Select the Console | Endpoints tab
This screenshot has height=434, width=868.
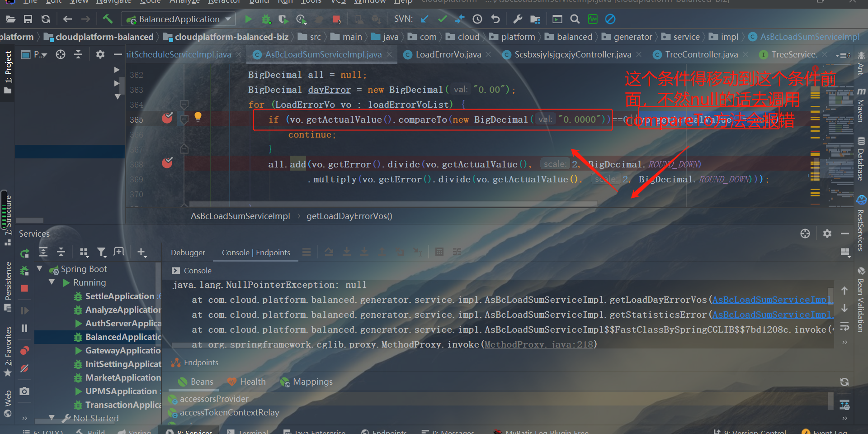click(x=256, y=253)
